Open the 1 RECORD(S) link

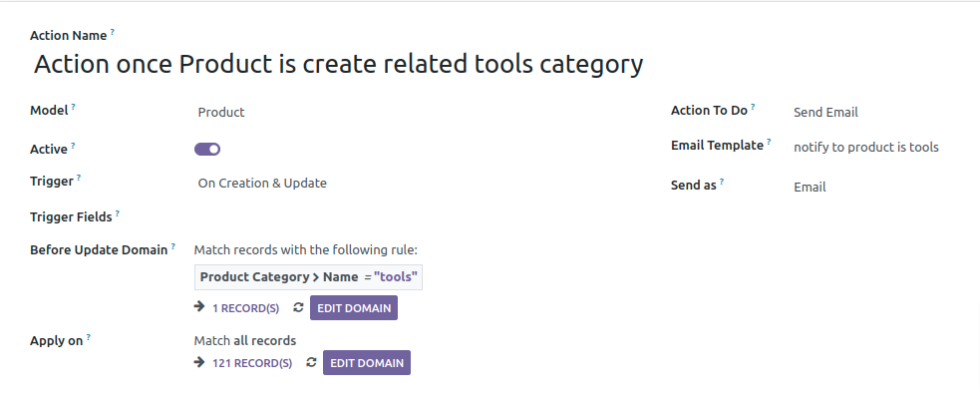click(245, 308)
